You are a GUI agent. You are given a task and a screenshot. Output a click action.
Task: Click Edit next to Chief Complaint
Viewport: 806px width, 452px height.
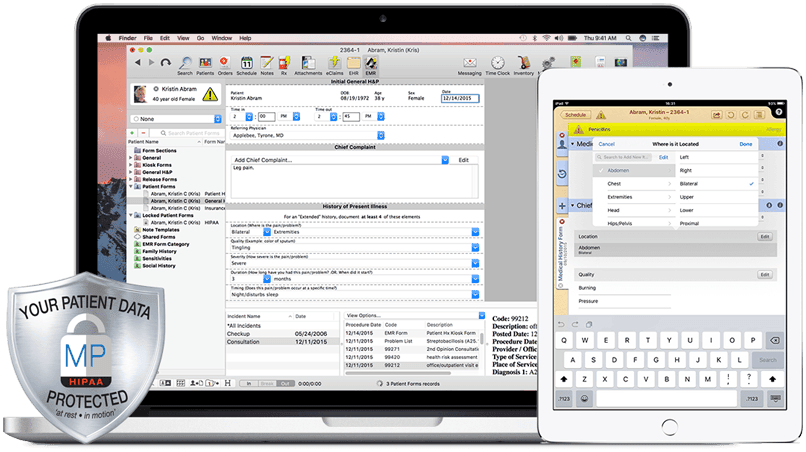[x=464, y=160]
